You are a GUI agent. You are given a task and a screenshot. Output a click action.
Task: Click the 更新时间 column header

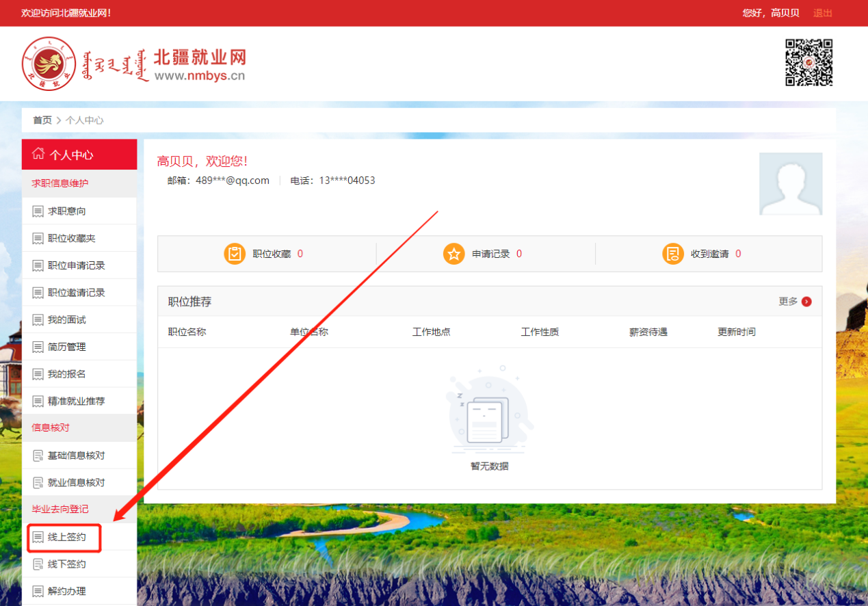736,332
